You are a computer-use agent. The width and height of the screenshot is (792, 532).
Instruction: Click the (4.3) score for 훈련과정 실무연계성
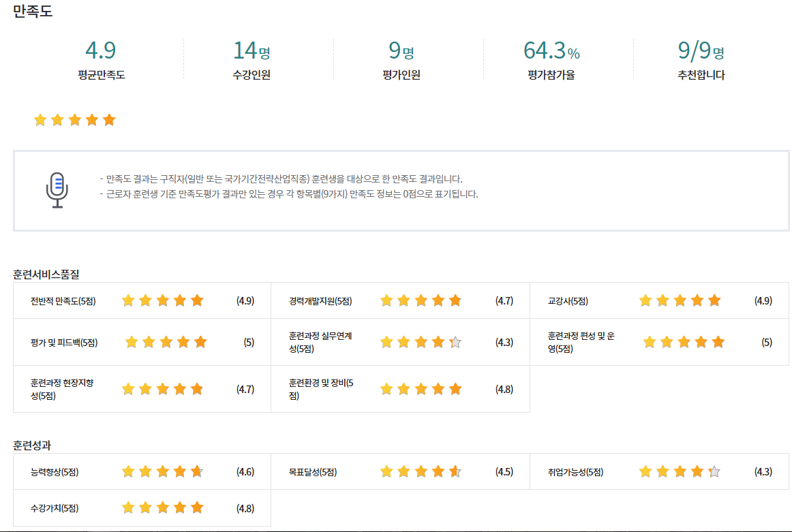(x=504, y=342)
